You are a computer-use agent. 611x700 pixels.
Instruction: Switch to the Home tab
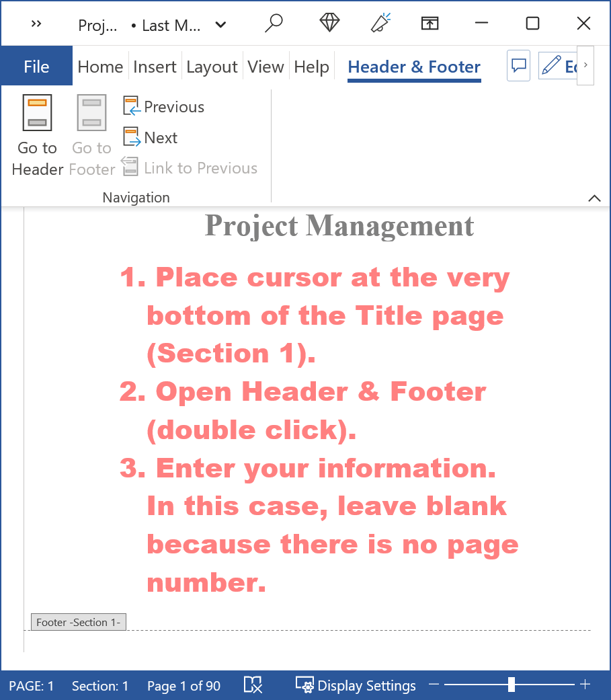pos(100,67)
